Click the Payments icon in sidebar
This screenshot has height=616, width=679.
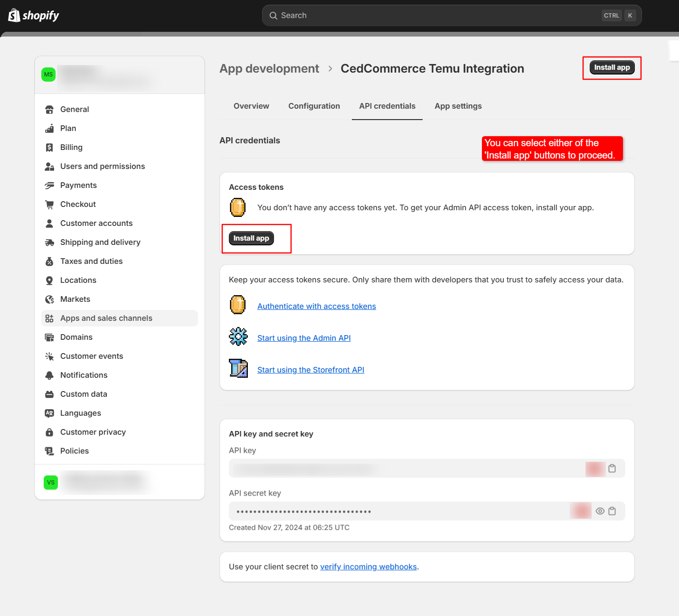click(49, 186)
